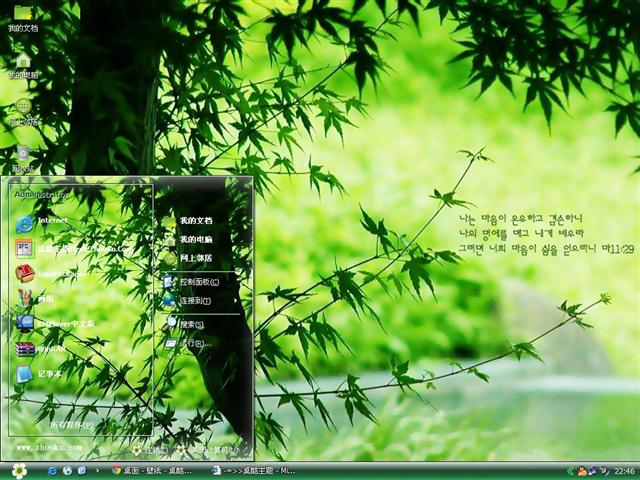Show 所有程序(P) all programs list
Image resolution: width=640 pixels, height=480 pixels.
[71, 425]
